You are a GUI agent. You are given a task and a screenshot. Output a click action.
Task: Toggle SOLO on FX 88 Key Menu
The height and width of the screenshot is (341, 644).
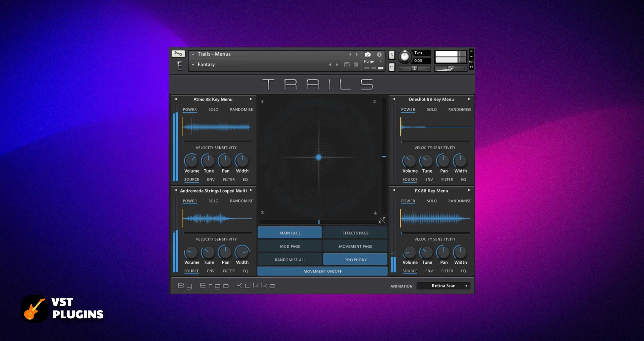pos(432,201)
